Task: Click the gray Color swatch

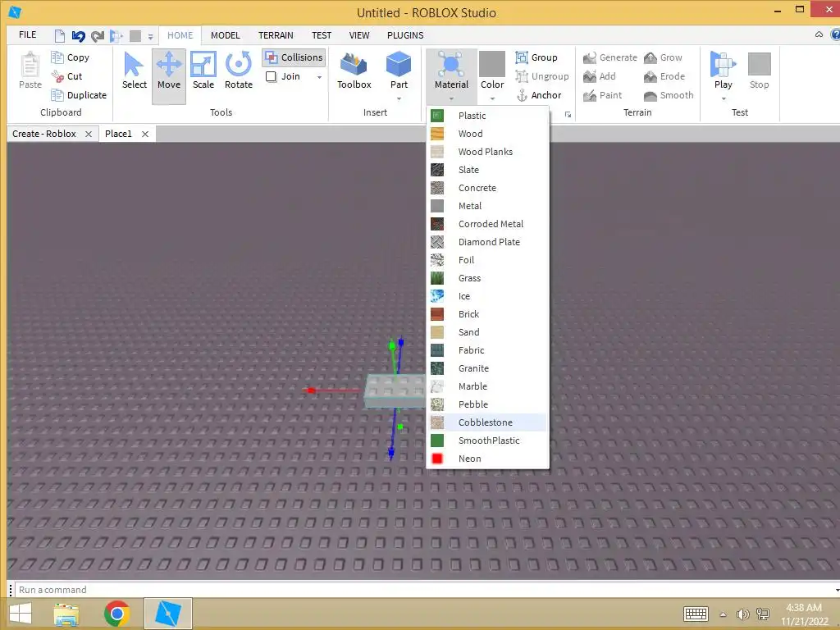Action: [x=492, y=64]
